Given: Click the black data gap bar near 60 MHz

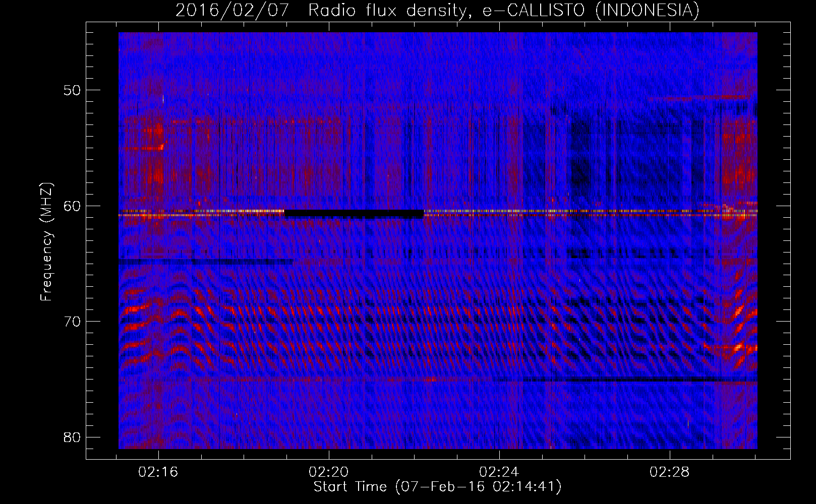Looking at the screenshot, I should (354, 214).
